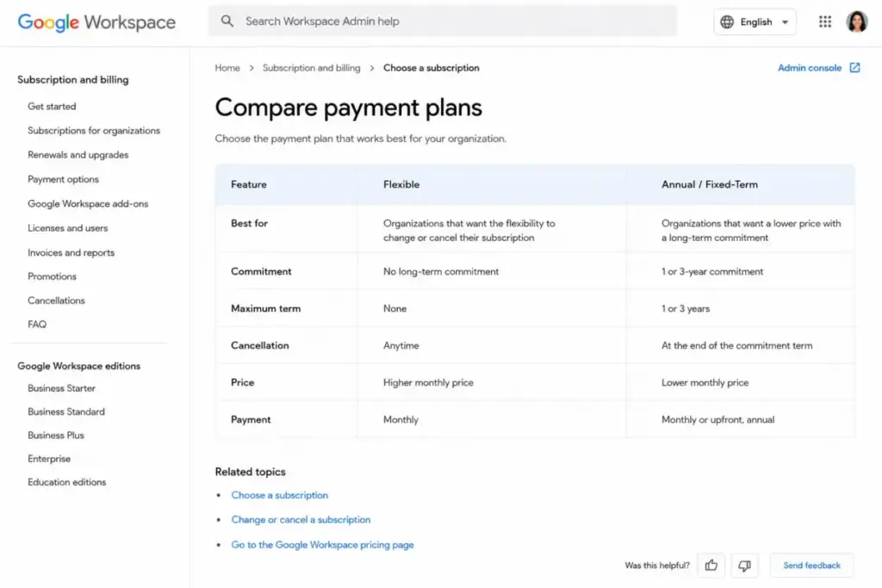This screenshot has width=882, height=588.
Task: Select Renewals and upgrades in sidebar
Action: [x=78, y=155]
